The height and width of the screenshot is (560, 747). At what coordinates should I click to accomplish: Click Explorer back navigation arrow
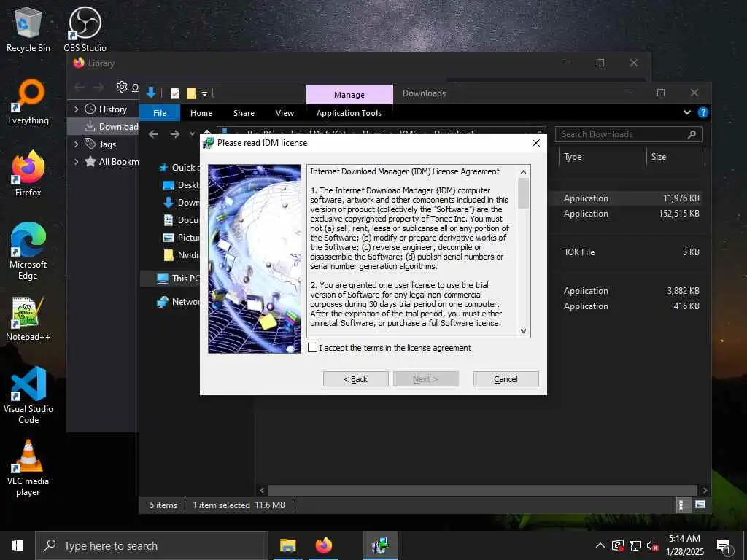(x=153, y=134)
